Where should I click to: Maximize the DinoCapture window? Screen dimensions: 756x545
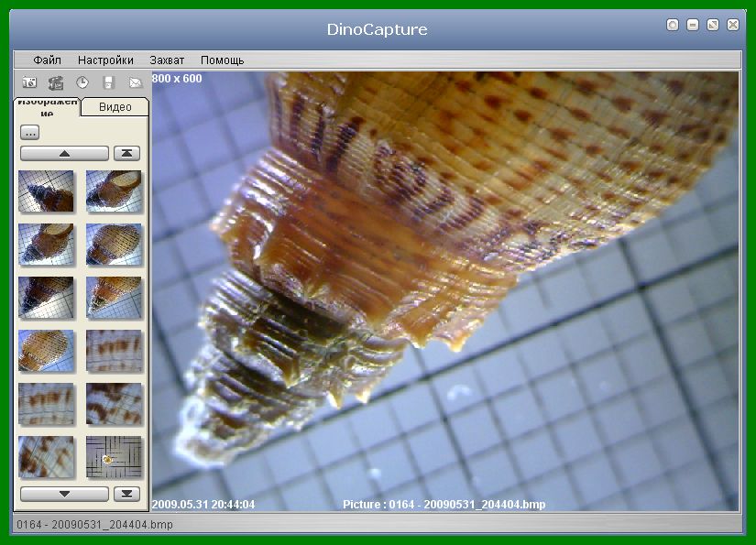(713, 25)
